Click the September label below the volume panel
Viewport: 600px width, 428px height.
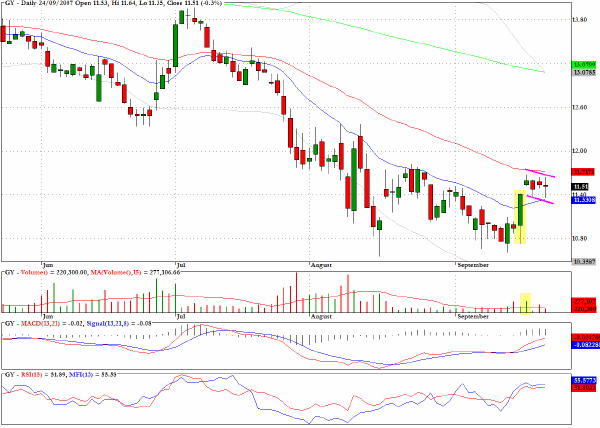tap(473, 316)
